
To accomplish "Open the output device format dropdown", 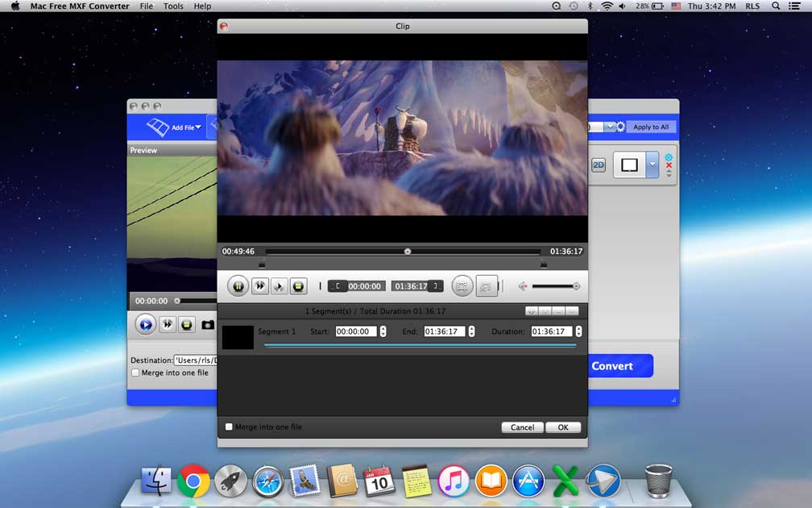I will pyautogui.click(x=652, y=164).
